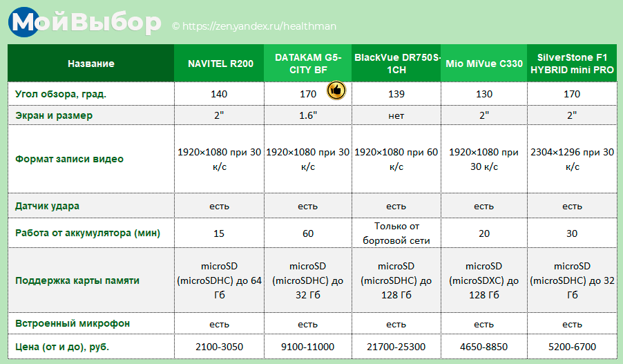Select the Угол обзора, град. row label
This screenshot has height=364, width=623.
(61, 94)
